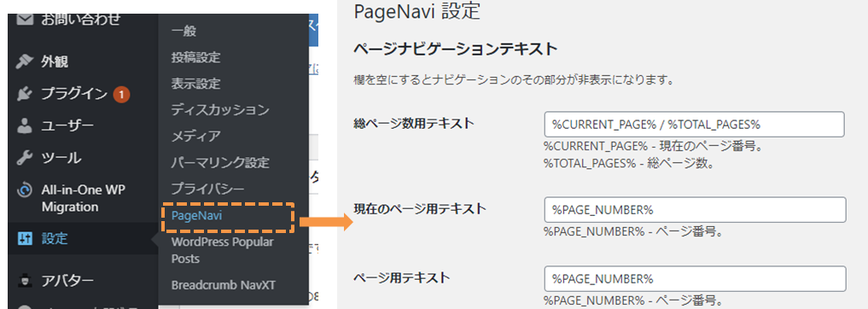868x309 pixels.
Task: Click hint text '%TOTAL_PAGES% - 総ページ数。'
Action: coord(628,164)
